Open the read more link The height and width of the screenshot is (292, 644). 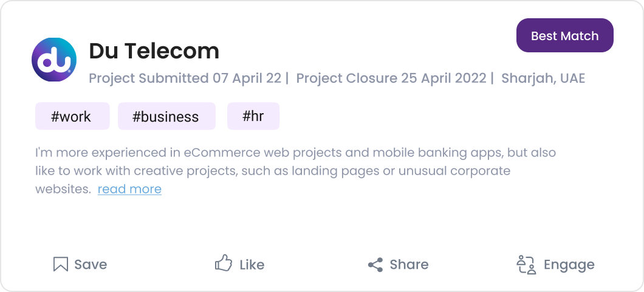coord(129,189)
